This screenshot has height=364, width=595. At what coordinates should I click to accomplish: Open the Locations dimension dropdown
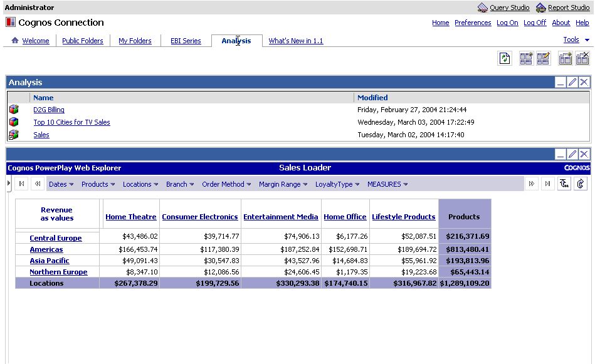pos(140,184)
